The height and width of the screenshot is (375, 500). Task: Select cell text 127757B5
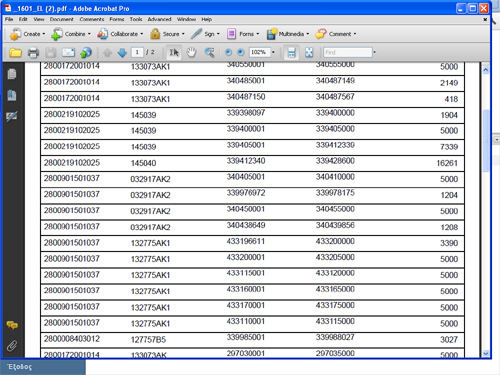[148, 340]
